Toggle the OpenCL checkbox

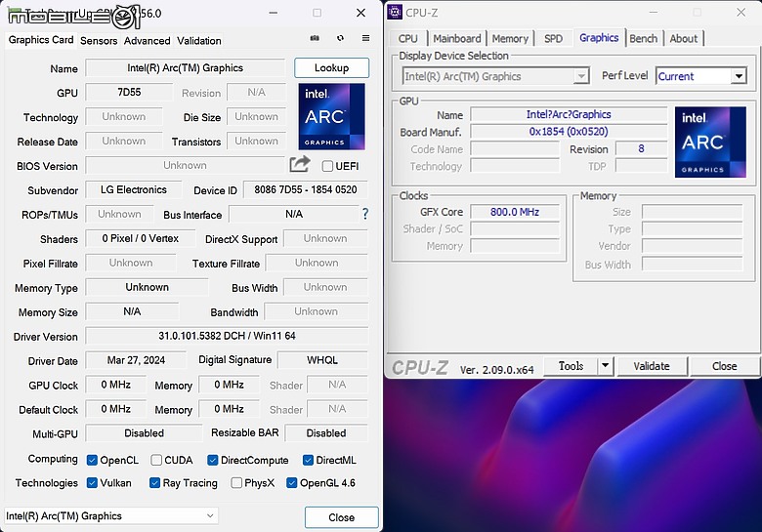[92, 460]
